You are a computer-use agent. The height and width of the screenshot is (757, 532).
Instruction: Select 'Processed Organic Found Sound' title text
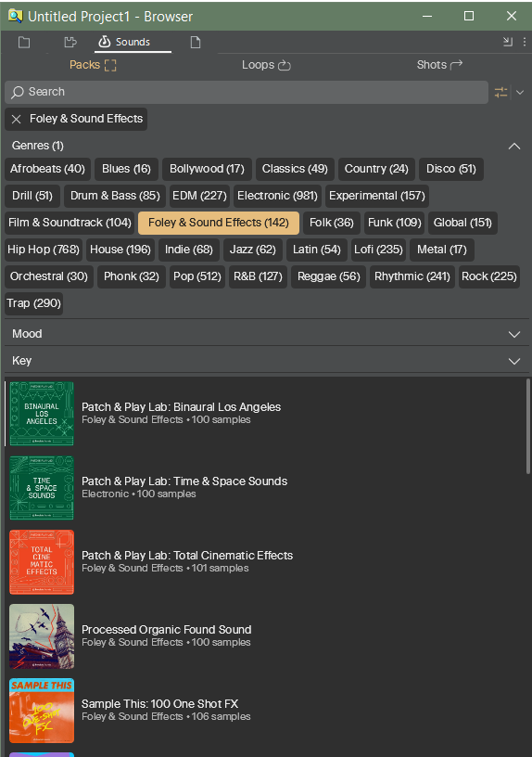pos(167,630)
